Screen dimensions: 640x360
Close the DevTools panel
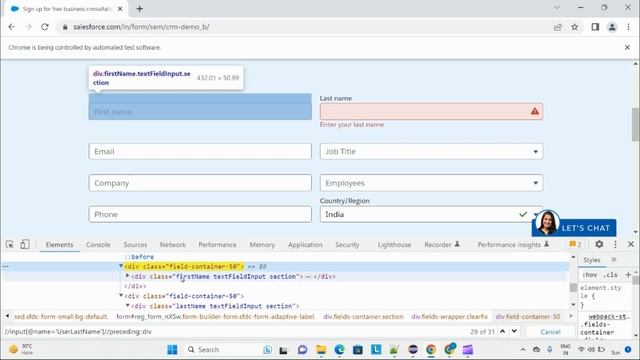[631, 244]
